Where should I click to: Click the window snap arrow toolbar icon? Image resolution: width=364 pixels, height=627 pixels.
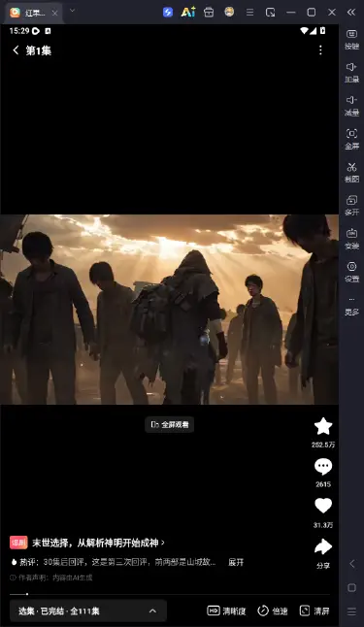[x=271, y=13]
